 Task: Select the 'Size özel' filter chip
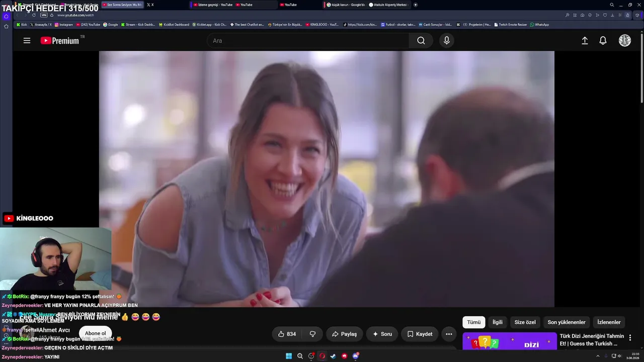[525, 322]
